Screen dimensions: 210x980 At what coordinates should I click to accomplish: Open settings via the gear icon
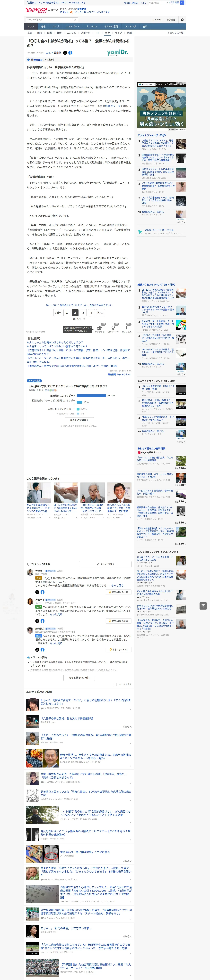coord(182,20)
